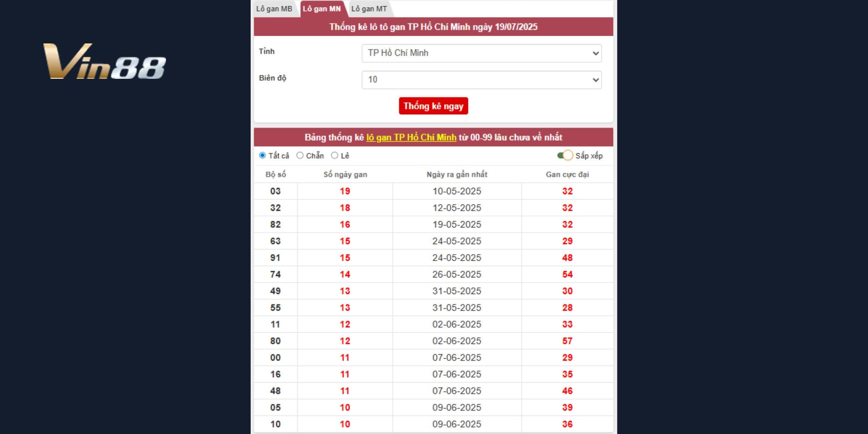The width and height of the screenshot is (868, 434).
Task: Click Số ngày gan value 19
Action: pos(345,191)
